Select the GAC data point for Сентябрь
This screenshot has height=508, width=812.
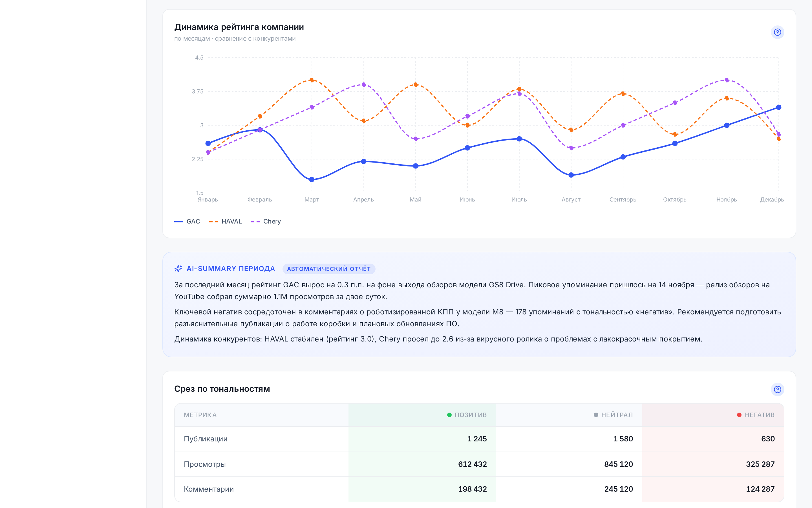click(x=623, y=157)
